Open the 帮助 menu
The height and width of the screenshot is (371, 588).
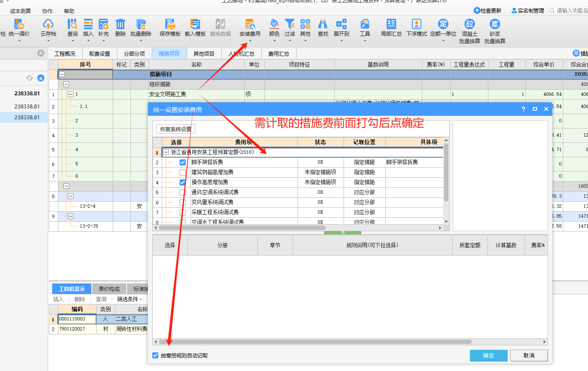(69, 11)
